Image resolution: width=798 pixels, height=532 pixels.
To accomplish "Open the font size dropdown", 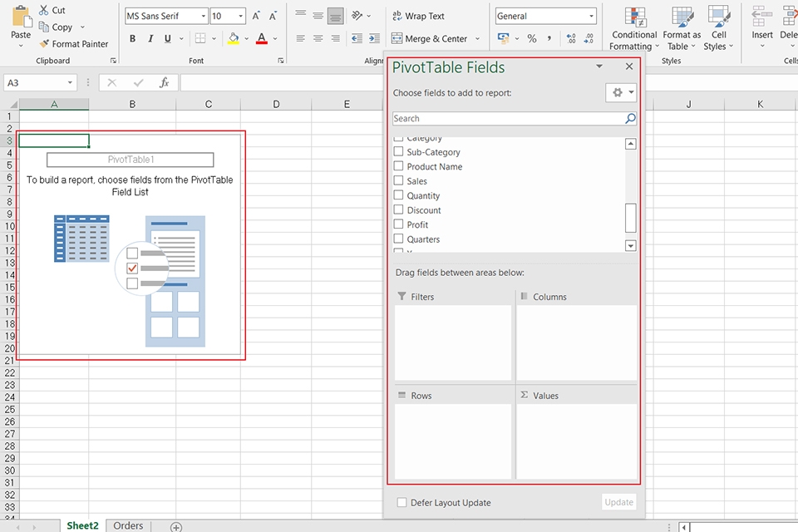I will pos(239,15).
